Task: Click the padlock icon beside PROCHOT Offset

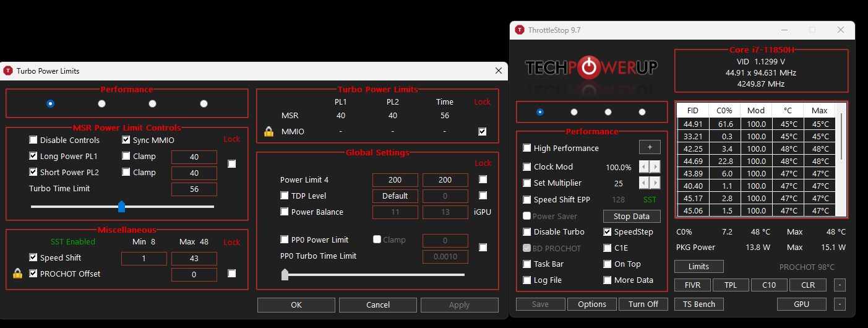Action: coord(17,274)
